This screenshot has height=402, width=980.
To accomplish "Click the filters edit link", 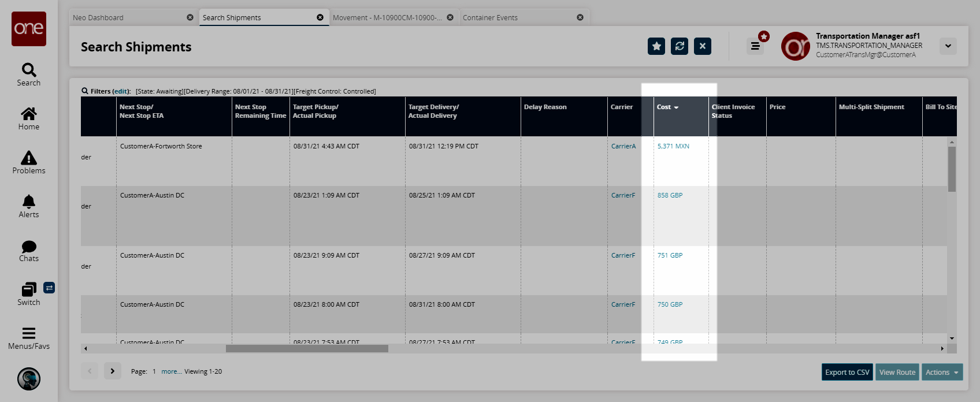I will coord(121,91).
